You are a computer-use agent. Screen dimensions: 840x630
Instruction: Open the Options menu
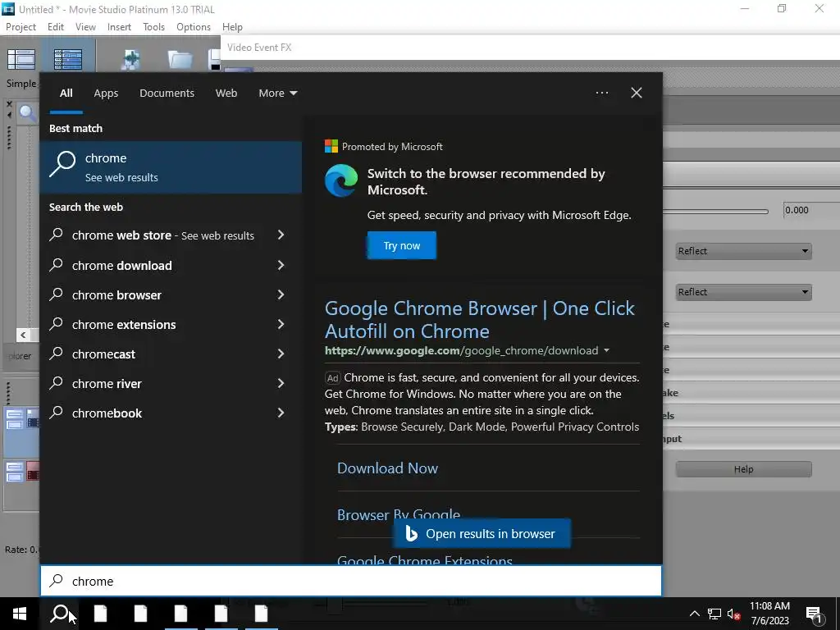[194, 27]
